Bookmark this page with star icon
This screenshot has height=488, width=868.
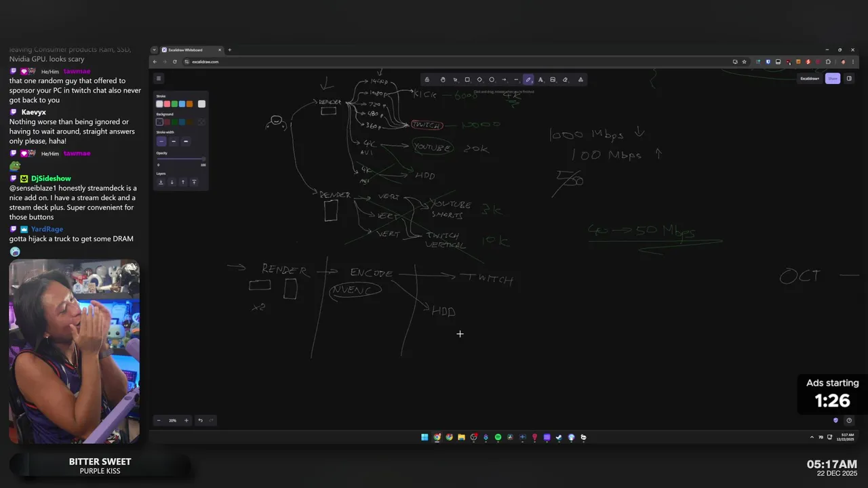744,62
